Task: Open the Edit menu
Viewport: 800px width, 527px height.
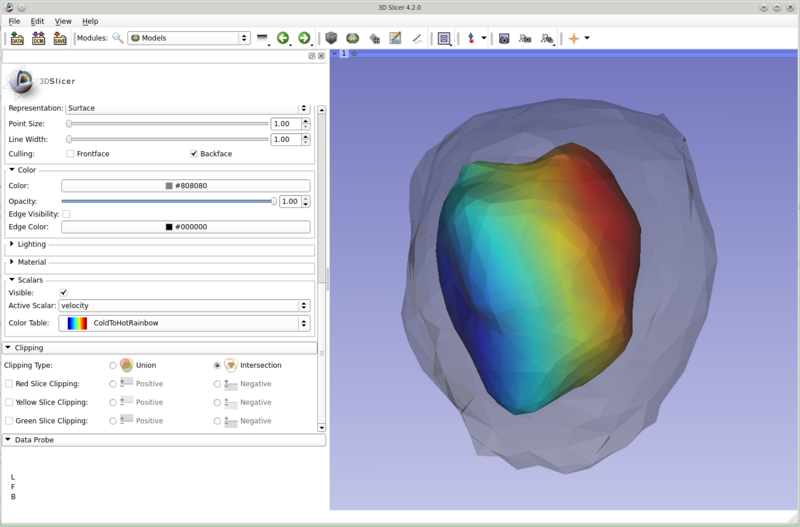Action: pos(37,21)
